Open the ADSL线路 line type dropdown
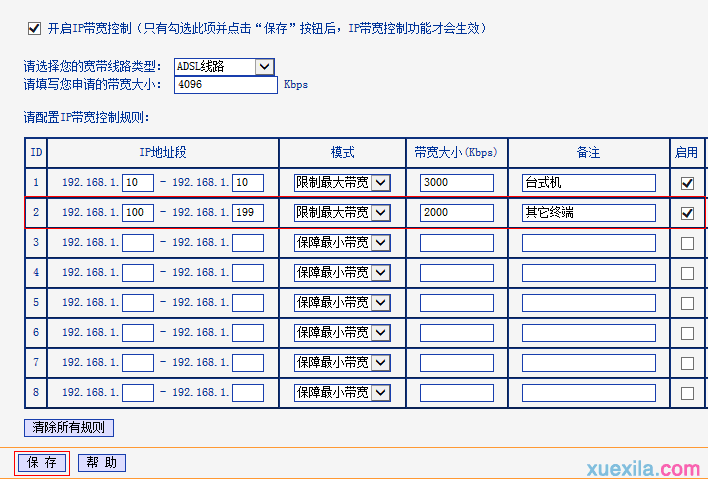The width and height of the screenshot is (708, 481). pyautogui.click(x=224, y=67)
